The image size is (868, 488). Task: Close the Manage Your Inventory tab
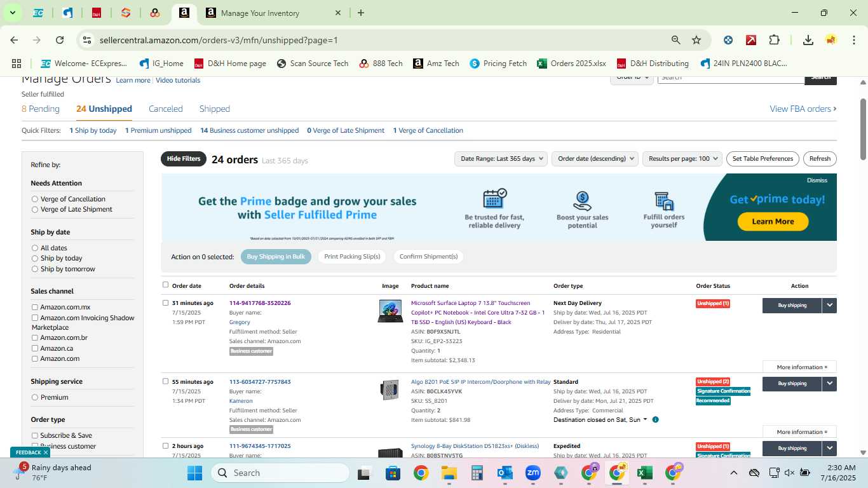tap(338, 13)
